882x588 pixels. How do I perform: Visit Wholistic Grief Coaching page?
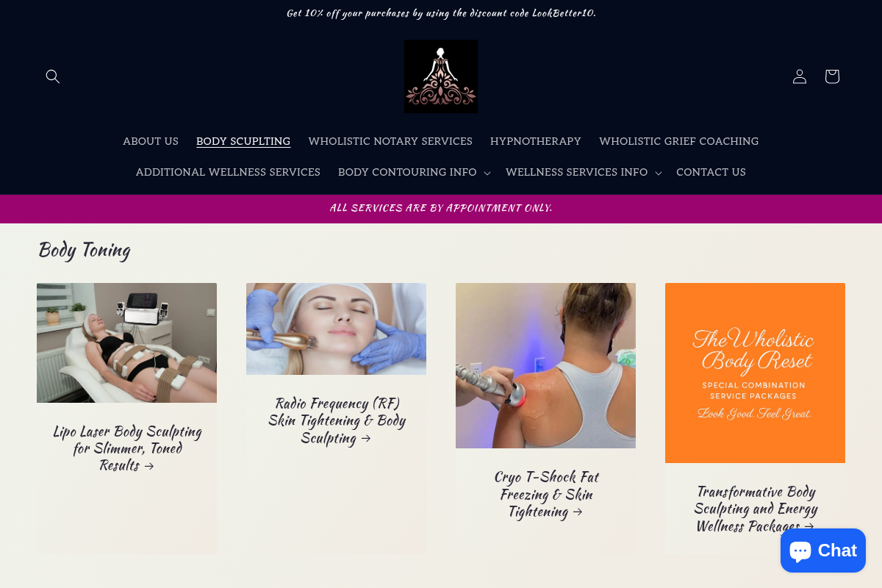pos(679,141)
